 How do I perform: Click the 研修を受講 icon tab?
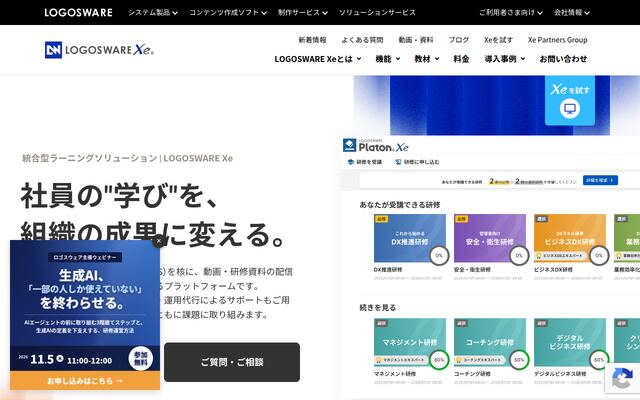pos(365,162)
